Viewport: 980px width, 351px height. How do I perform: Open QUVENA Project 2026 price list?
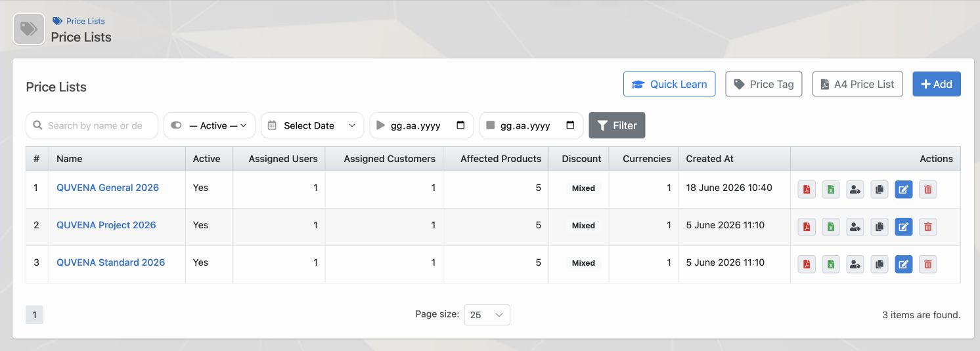pos(106,225)
